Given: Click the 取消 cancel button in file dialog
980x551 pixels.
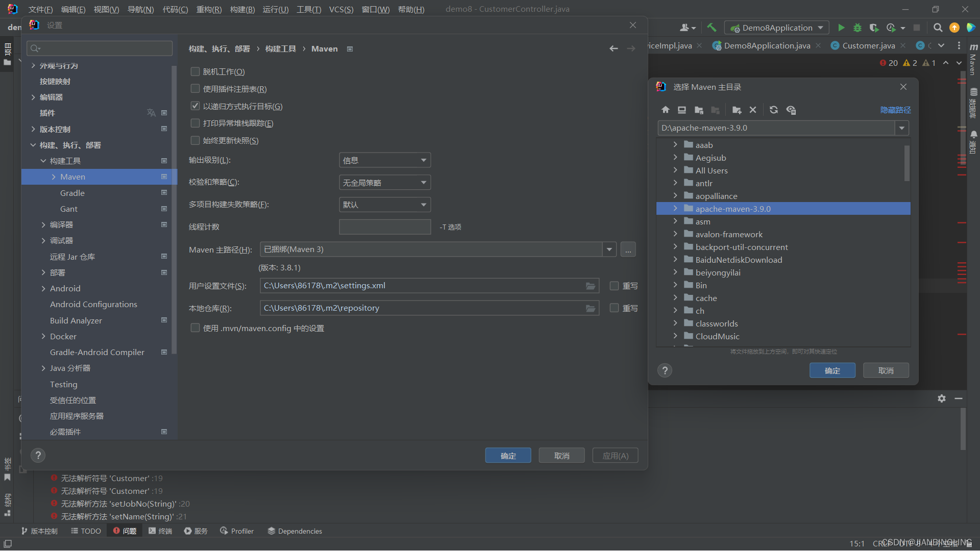Looking at the screenshot, I should tap(886, 370).
